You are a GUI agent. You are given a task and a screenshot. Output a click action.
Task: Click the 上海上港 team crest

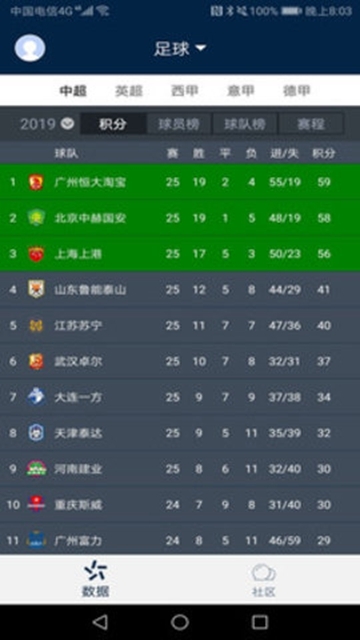pos(36,254)
